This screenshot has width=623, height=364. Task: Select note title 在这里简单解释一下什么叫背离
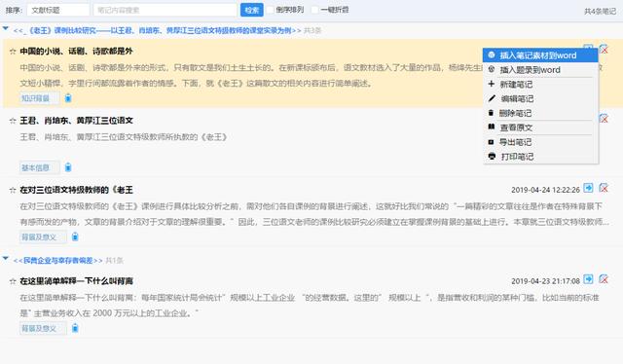pos(76,281)
